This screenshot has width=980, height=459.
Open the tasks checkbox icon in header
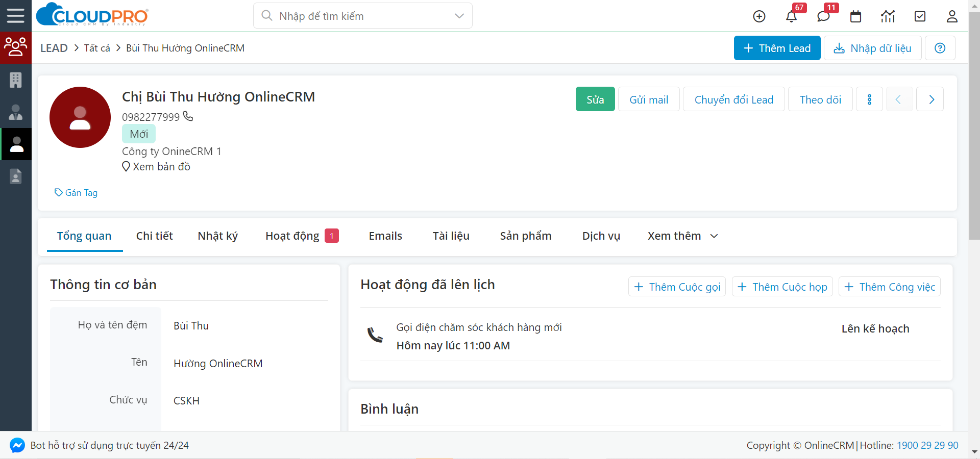coord(920,16)
